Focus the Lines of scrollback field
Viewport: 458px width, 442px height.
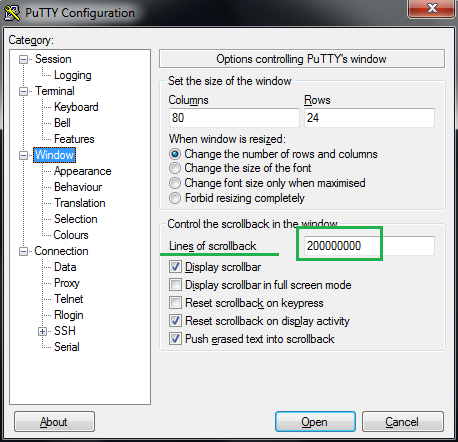click(369, 246)
